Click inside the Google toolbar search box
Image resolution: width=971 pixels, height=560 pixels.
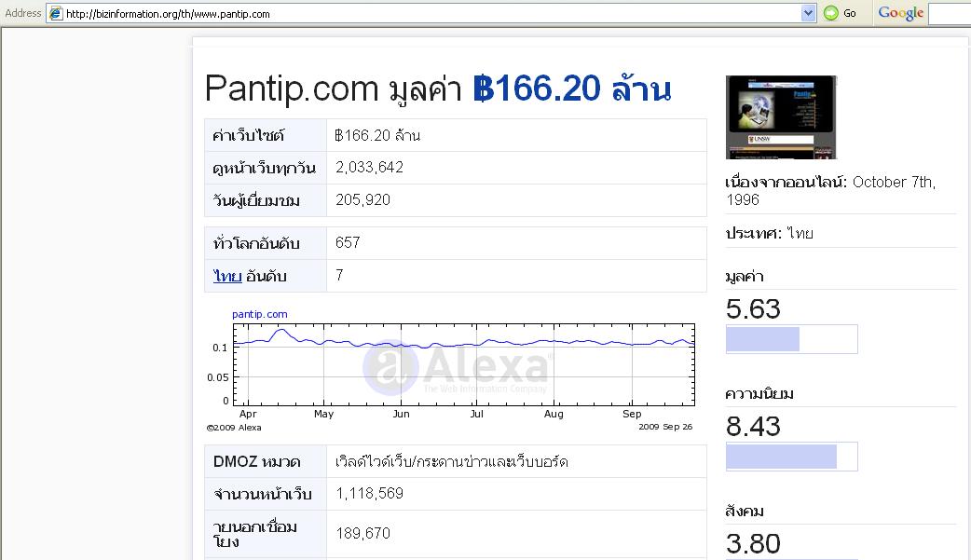pyautogui.click(x=950, y=14)
